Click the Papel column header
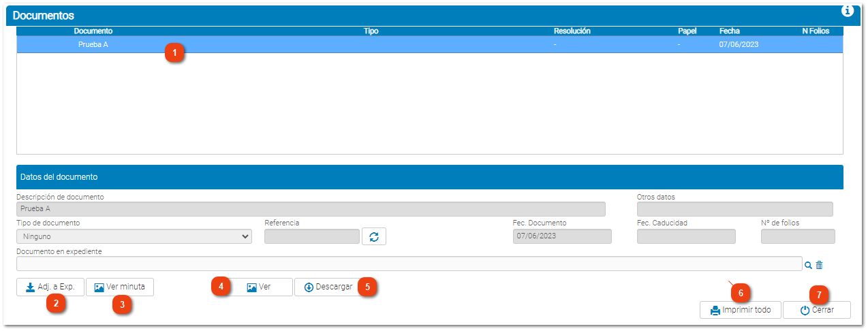868x331 pixels. (687, 31)
